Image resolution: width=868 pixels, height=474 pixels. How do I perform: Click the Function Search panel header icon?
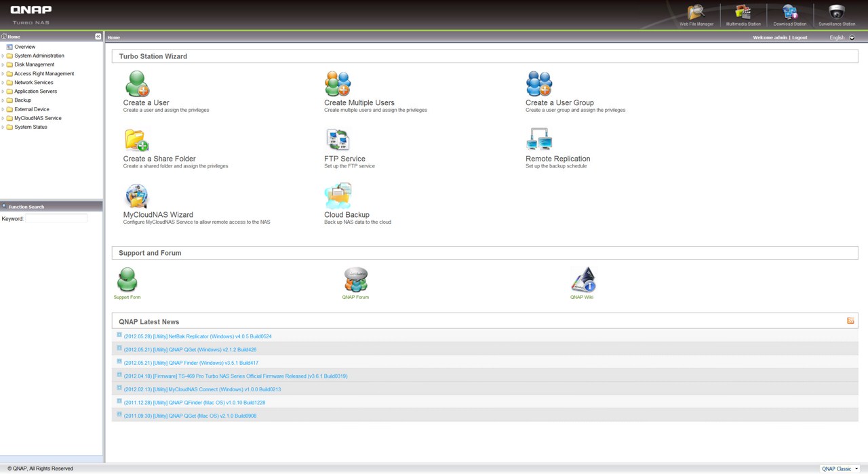4,206
